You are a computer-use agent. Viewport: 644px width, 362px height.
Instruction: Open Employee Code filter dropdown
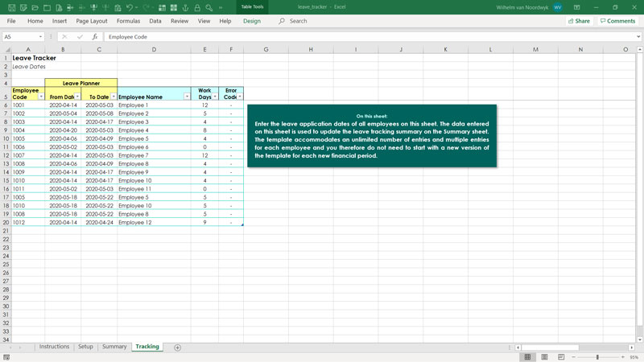click(x=41, y=97)
